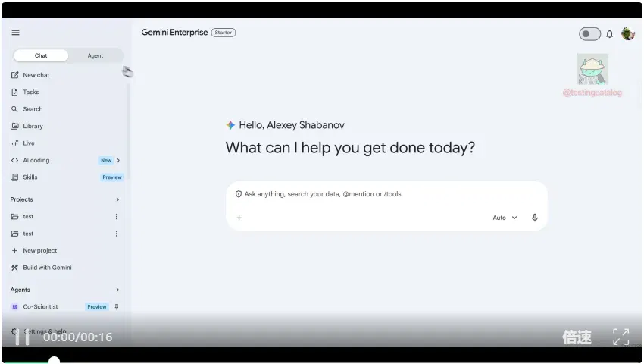The height and width of the screenshot is (364, 644).
Task: Click the Projects section heading
Action: (21, 199)
